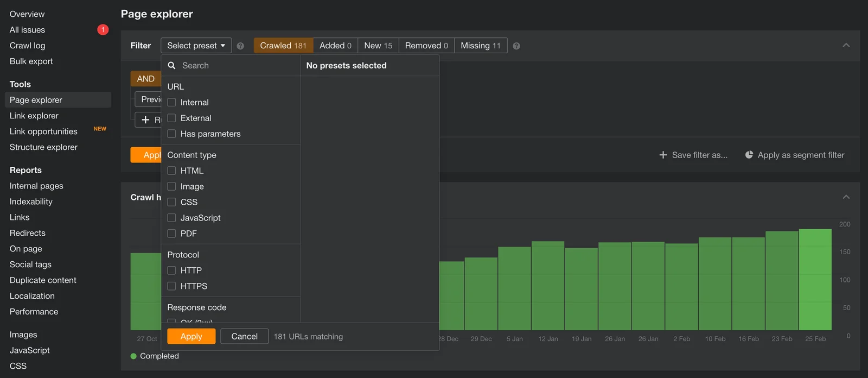Screen dimensions: 868x378
Task: Click the 12 Jan crawl history bar
Action: 548,286
